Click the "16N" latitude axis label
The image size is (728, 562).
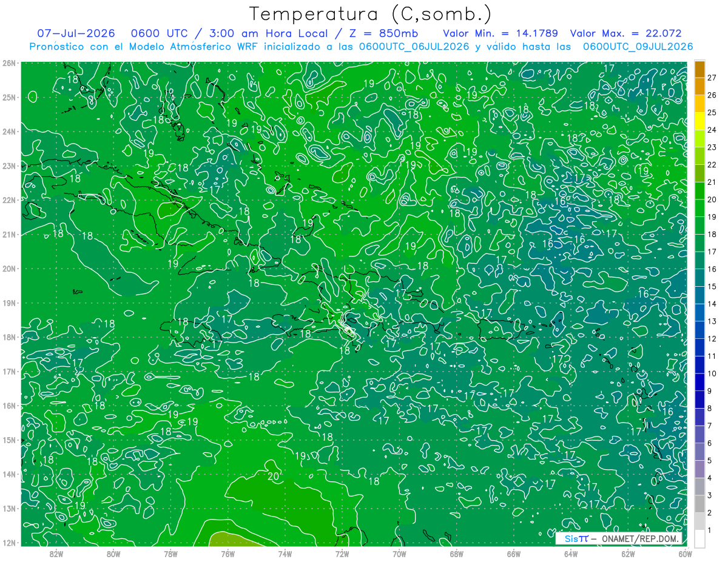pos(8,406)
